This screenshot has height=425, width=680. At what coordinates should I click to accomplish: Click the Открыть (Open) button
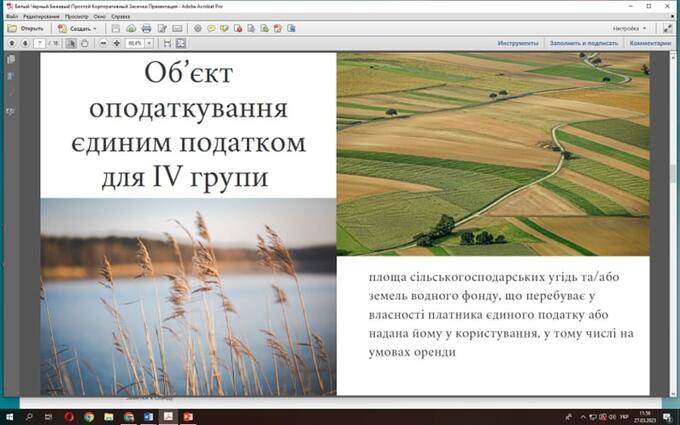click(25, 28)
